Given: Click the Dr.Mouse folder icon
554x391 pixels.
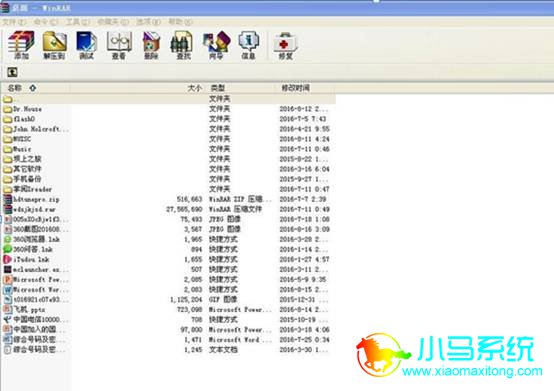Looking at the screenshot, I should [x=8, y=109].
